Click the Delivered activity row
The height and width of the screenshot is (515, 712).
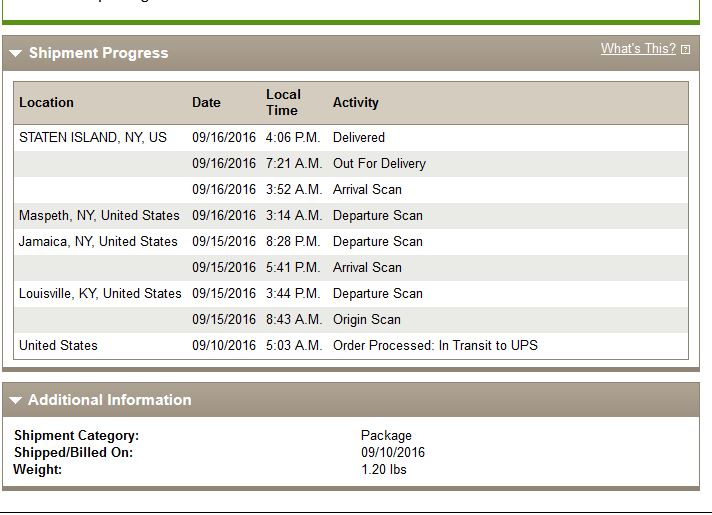(x=351, y=138)
